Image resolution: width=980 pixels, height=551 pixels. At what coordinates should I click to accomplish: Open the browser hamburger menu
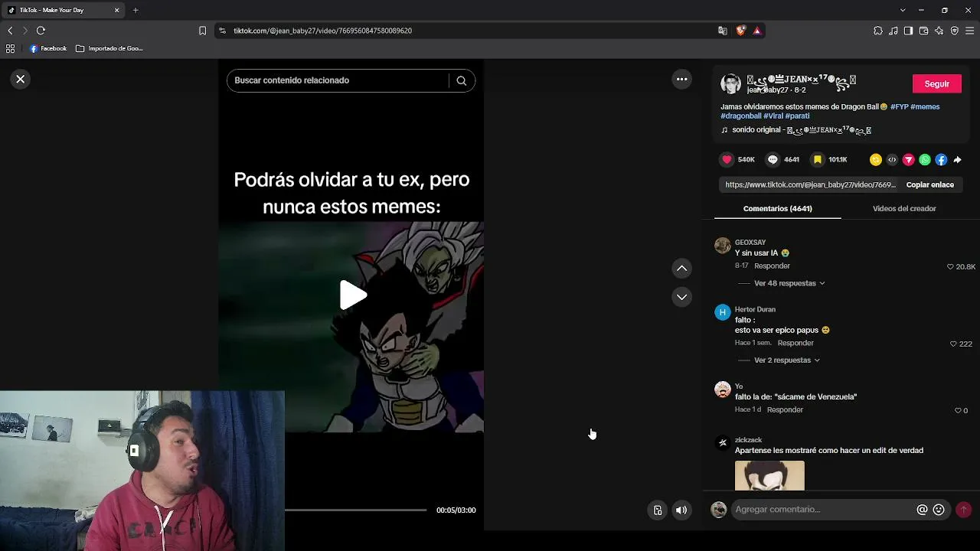(x=969, y=31)
